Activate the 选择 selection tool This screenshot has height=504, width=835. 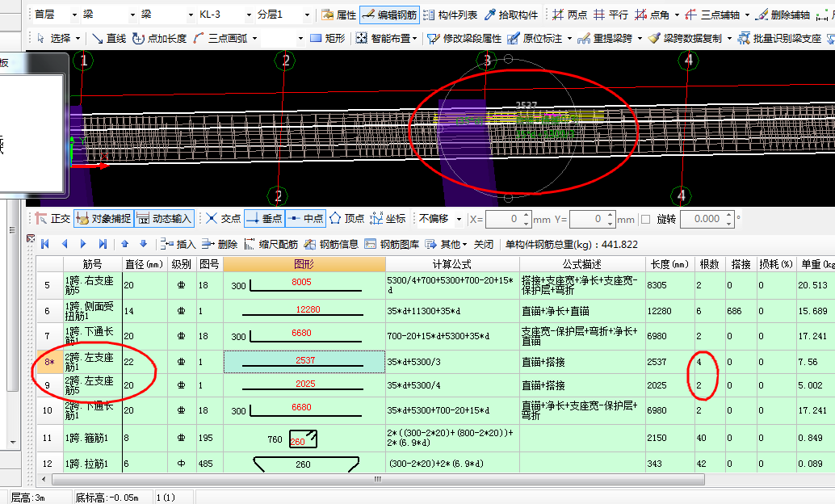point(54,38)
